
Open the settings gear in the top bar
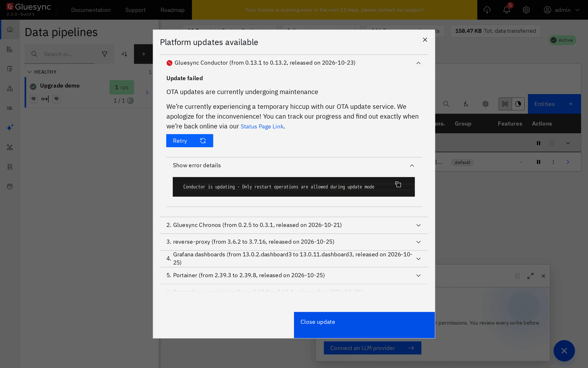[526, 10]
